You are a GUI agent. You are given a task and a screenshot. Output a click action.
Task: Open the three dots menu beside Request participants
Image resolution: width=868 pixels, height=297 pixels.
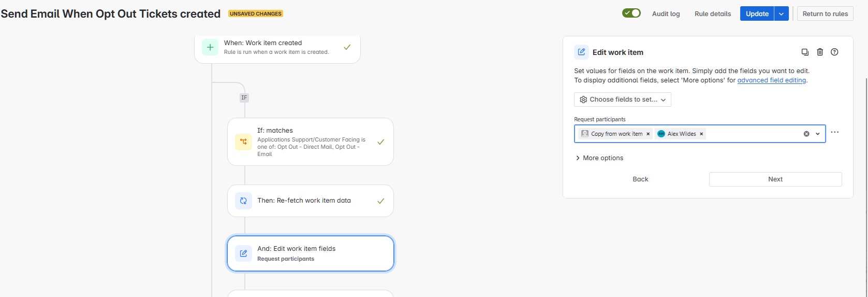coord(835,132)
